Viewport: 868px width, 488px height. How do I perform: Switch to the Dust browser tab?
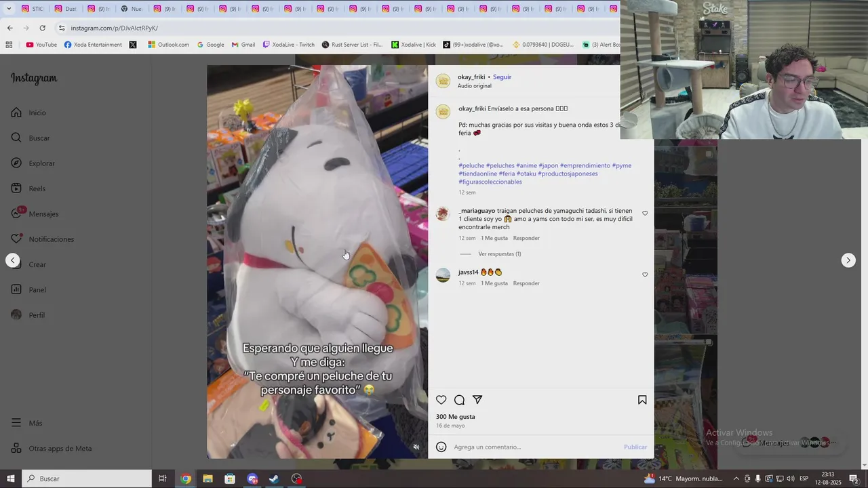(x=65, y=9)
